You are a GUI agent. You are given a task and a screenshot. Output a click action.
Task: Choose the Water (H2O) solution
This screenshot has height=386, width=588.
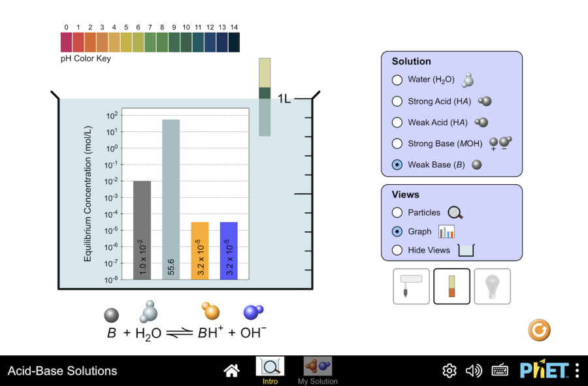(x=397, y=80)
